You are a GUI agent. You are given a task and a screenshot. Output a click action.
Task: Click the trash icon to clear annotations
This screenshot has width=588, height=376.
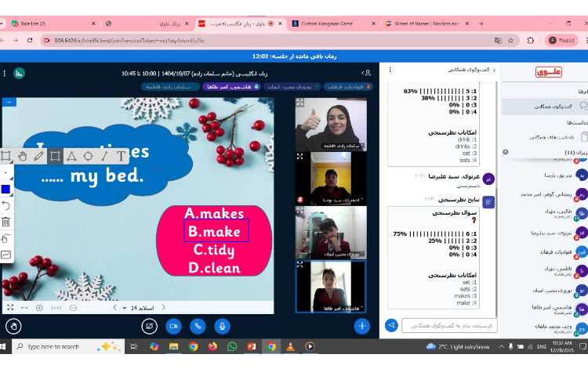coord(6,222)
